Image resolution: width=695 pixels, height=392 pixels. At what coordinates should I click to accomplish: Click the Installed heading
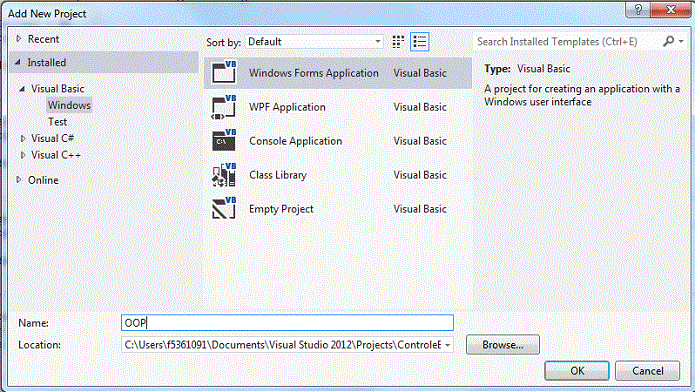tap(47, 63)
